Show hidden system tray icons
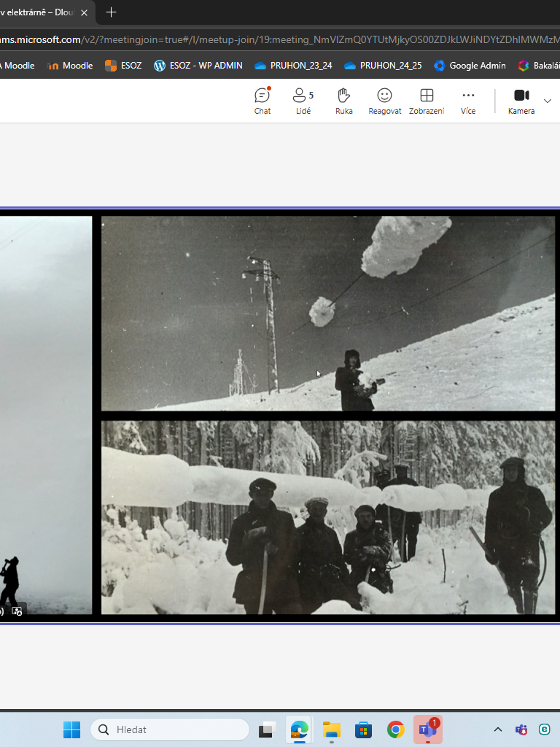The image size is (560, 747). pyautogui.click(x=497, y=729)
